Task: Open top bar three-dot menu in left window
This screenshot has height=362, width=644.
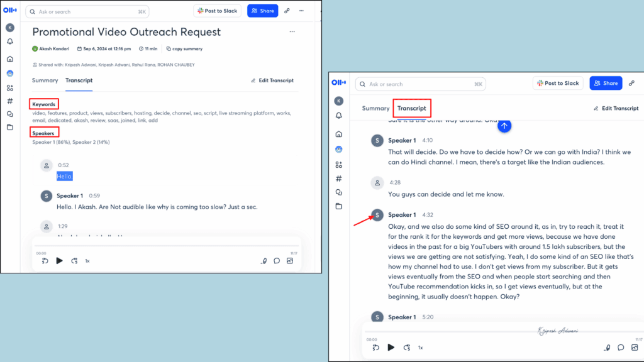Action: point(301,11)
